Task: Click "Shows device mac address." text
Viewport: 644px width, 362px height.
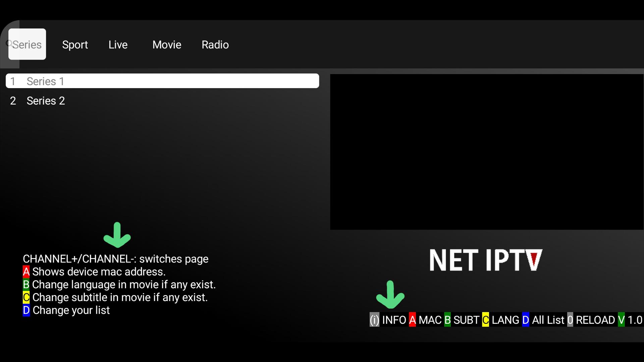Action: [x=99, y=271]
